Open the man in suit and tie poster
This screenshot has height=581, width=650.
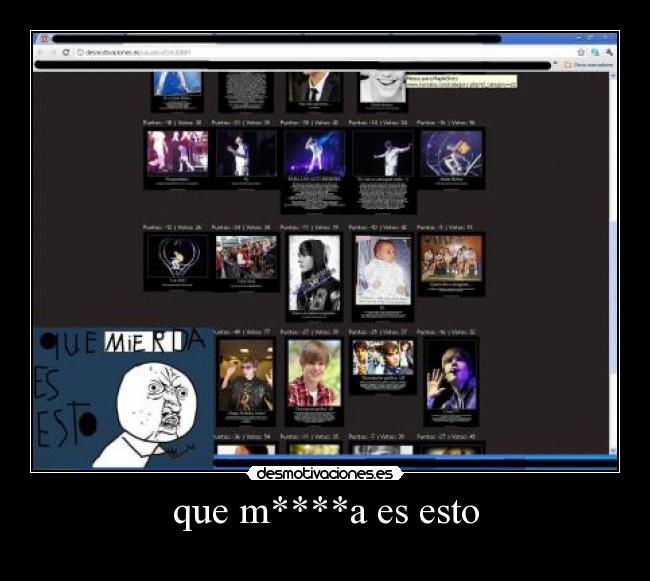314,92
